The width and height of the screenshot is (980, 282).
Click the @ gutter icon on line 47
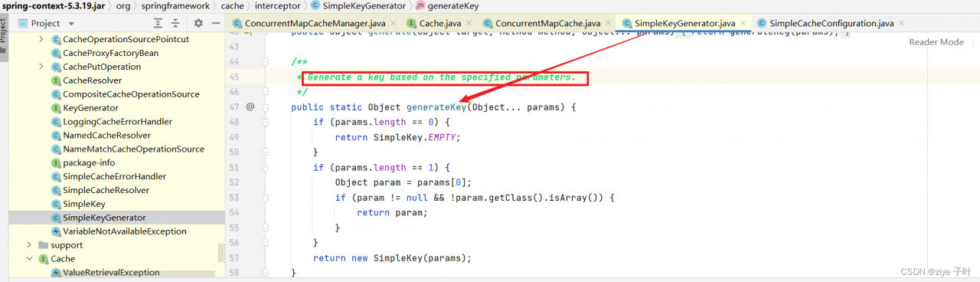250,107
